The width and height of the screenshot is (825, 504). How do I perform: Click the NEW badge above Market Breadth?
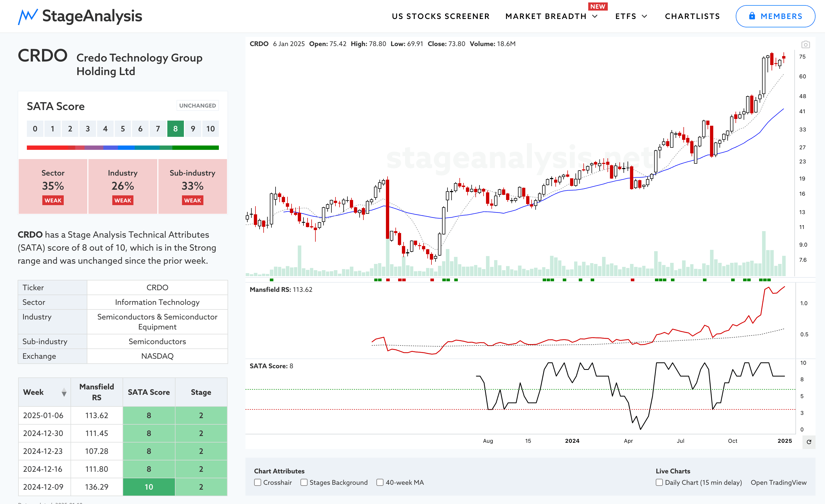(x=598, y=7)
